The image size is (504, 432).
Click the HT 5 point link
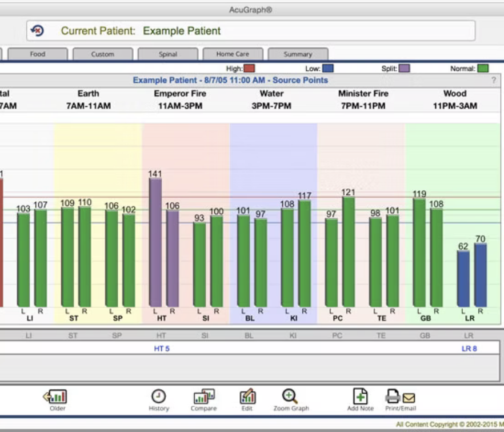pos(162,349)
